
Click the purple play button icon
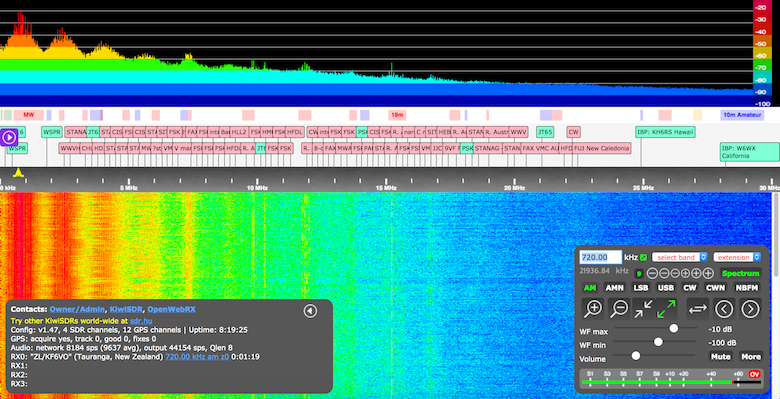(8, 137)
